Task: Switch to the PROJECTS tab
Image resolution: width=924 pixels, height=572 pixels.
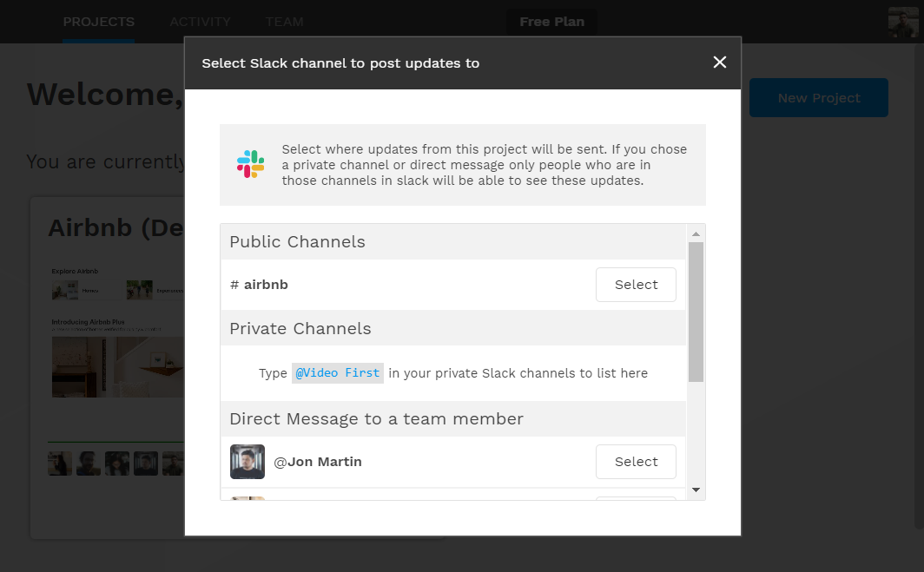Action: 98,22
